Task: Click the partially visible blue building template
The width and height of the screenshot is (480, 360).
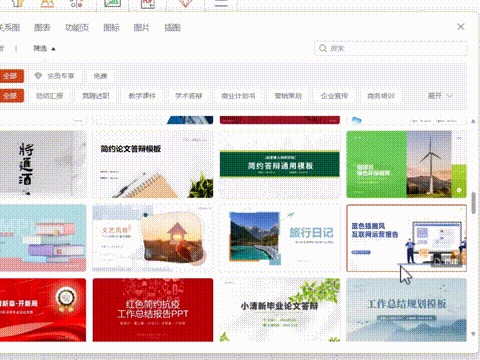Action: (153, 120)
